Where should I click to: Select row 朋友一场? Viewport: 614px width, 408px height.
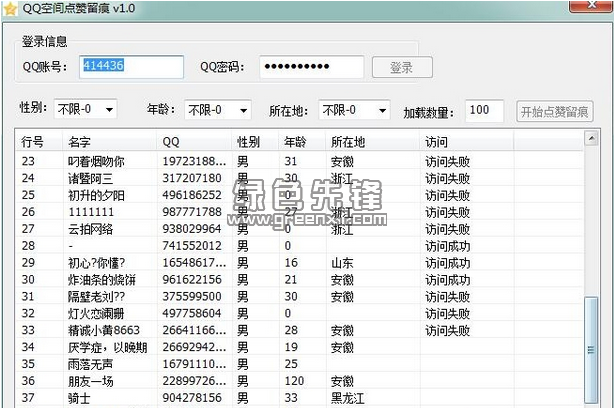pyautogui.click(x=300, y=381)
